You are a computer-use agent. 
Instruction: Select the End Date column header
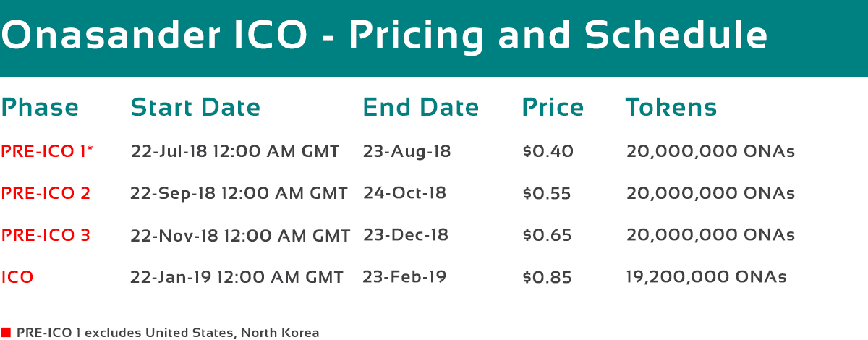(x=421, y=108)
